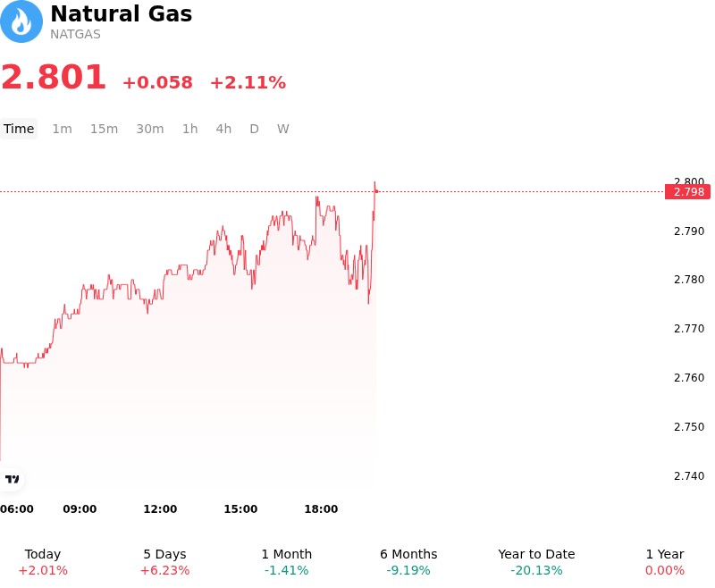Switch to the 1m interval
The width and height of the screenshot is (715, 588).
(x=62, y=129)
